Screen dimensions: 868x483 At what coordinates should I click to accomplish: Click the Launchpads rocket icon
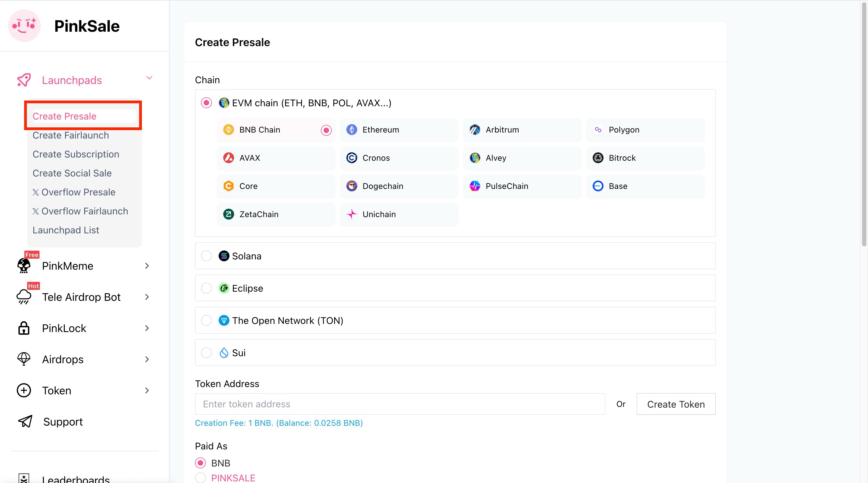(24, 80)
